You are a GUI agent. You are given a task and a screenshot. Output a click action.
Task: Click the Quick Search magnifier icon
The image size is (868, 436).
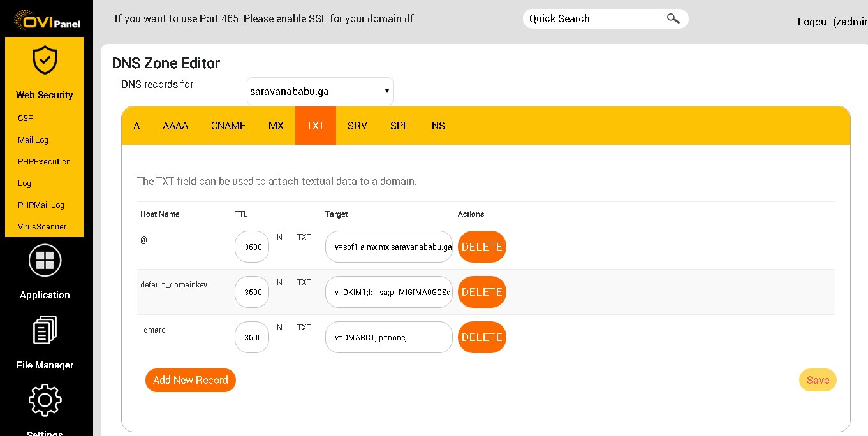pyautogui.click(x=673, y=18)
